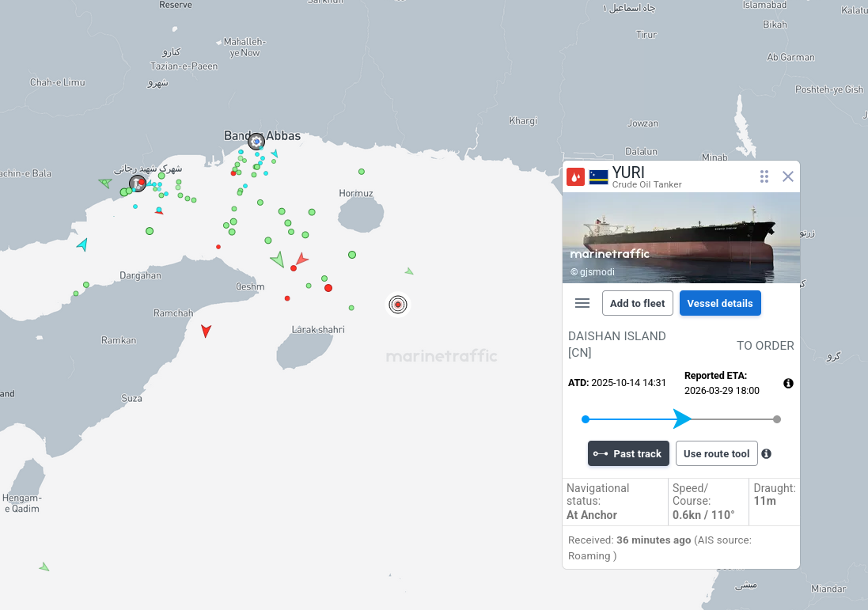Click the ATD 2025-10-14 14:31 text
The width and height of the screenshot is (868, 610).
pos(616,382)
